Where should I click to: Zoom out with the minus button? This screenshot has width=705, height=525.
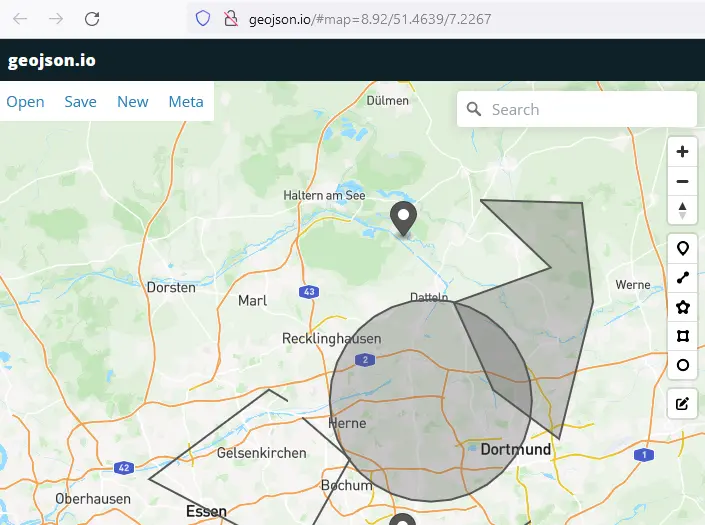pyautogui.click(x=682, y=181)
